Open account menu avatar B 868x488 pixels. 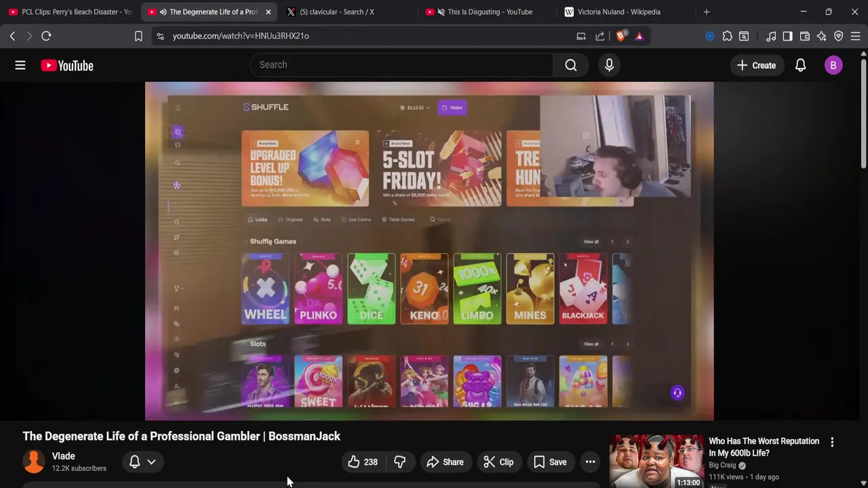click(833, 65)
